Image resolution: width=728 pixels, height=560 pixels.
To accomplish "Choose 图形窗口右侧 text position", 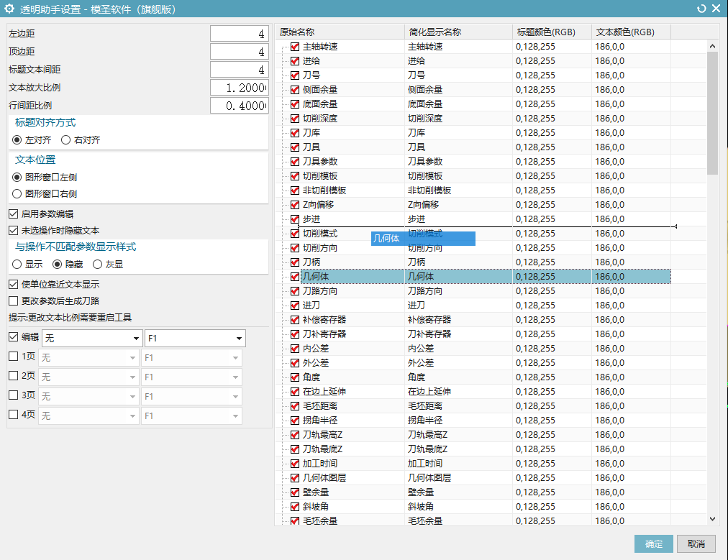I will [17, 194].
